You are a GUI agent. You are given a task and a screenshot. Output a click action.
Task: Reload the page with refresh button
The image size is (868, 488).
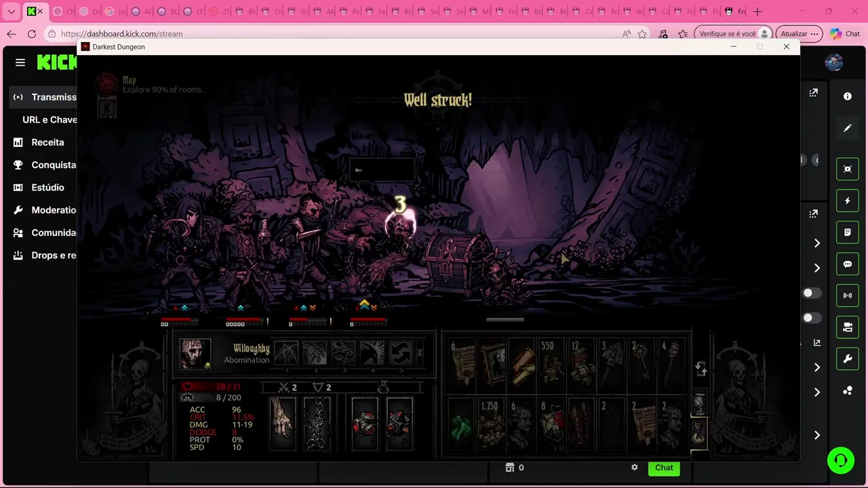32,34
